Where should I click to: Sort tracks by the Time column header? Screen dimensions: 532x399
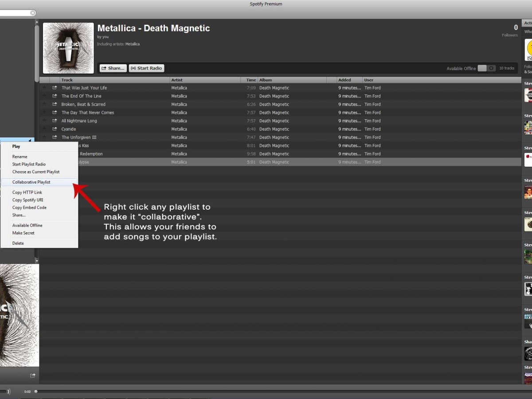coord(251,80)
